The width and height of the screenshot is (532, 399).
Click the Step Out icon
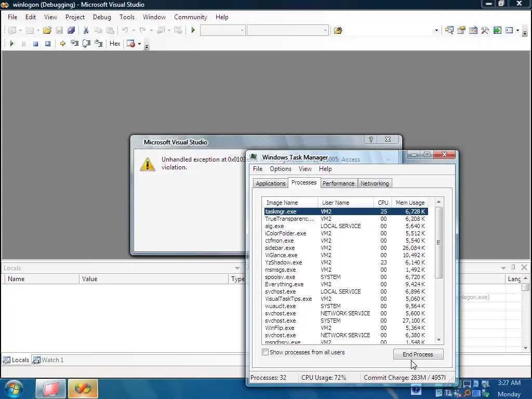[98, 44]
